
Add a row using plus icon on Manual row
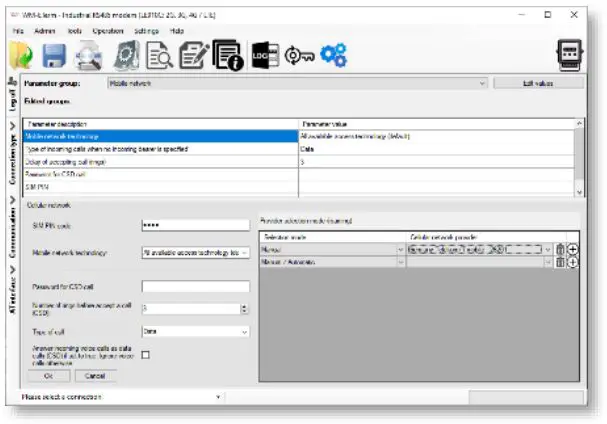[573, 249]
